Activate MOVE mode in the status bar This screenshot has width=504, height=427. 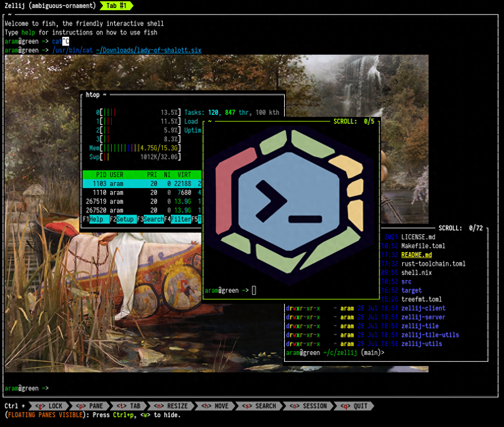click(215, 406)
